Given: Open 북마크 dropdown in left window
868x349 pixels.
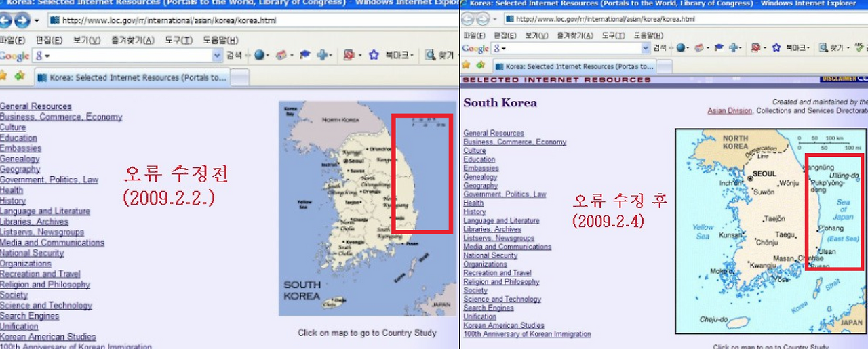Looking at the screenshot, I should pyautogui.click(x=399, y=56).
